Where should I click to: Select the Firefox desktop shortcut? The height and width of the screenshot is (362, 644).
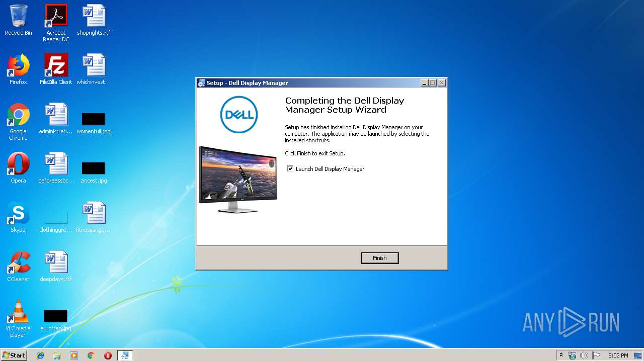pyautogui.click(x=18, y=69)
